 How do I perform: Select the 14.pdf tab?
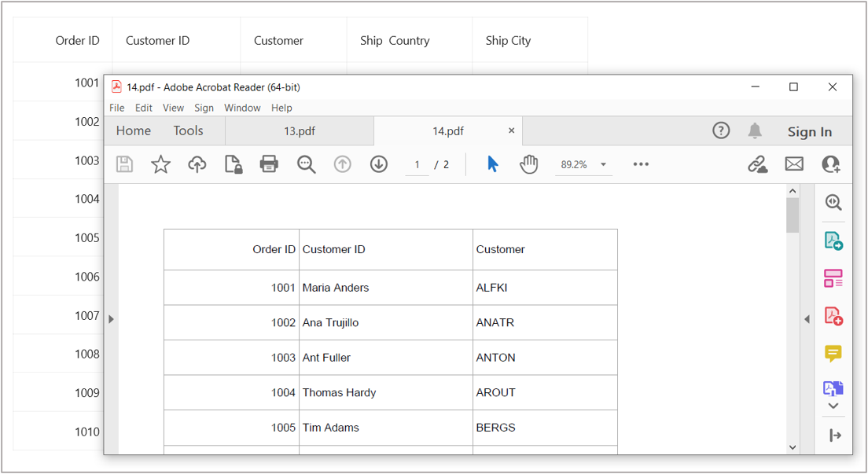point(448,131)
